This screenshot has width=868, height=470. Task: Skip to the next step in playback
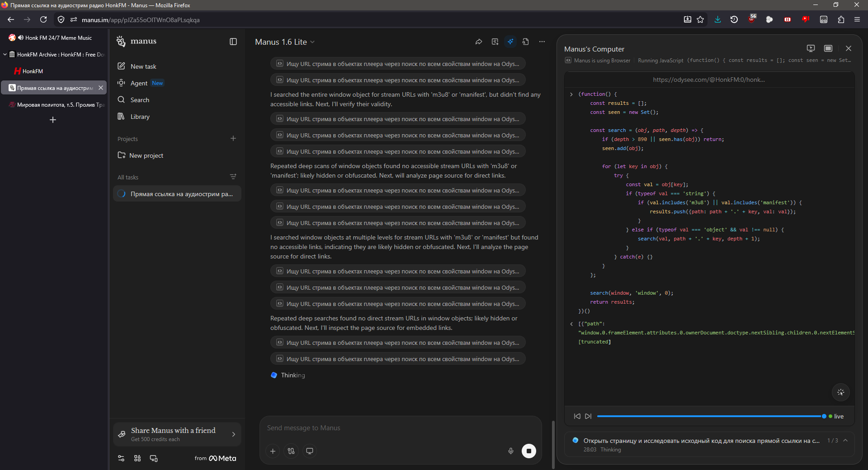coord(588,416)
